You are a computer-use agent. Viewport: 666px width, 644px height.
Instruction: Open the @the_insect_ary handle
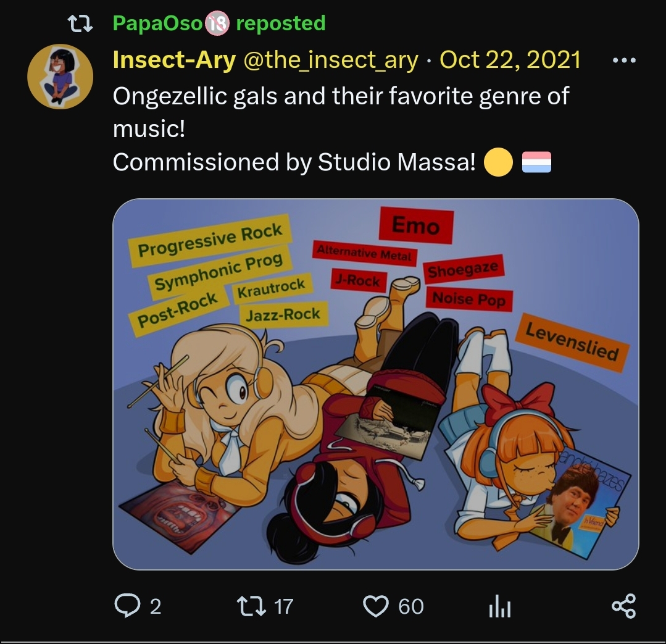331,60
